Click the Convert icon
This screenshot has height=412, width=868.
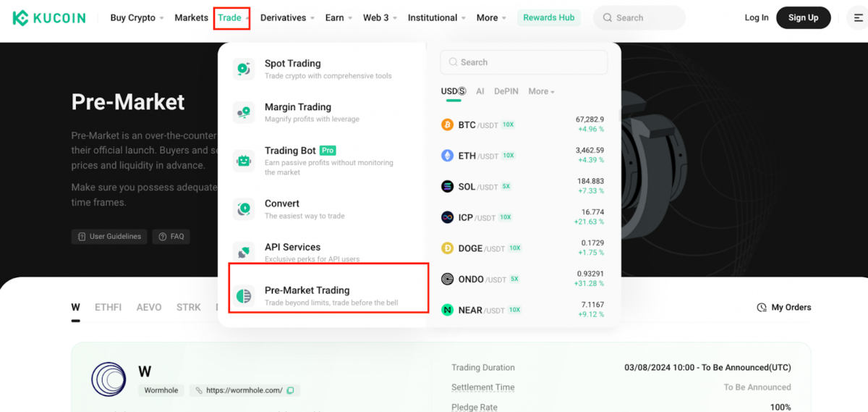[244, 209]
